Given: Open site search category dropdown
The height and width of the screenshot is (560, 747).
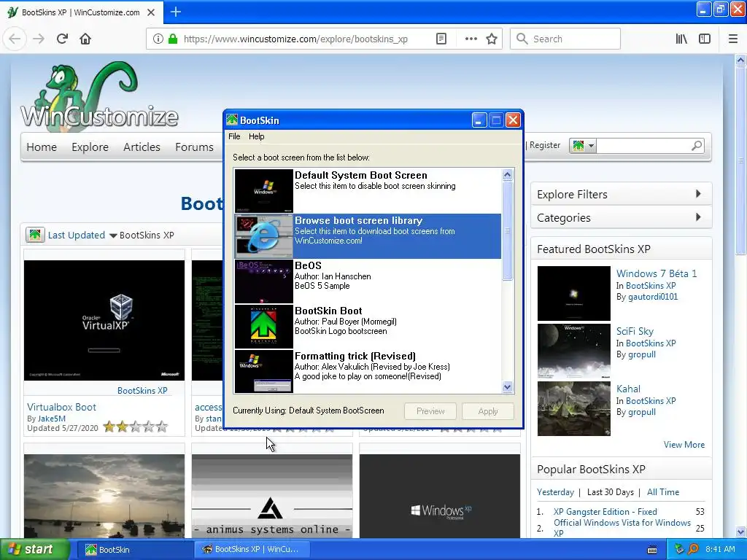Looking at the screenshot, I should coord(582,146).
